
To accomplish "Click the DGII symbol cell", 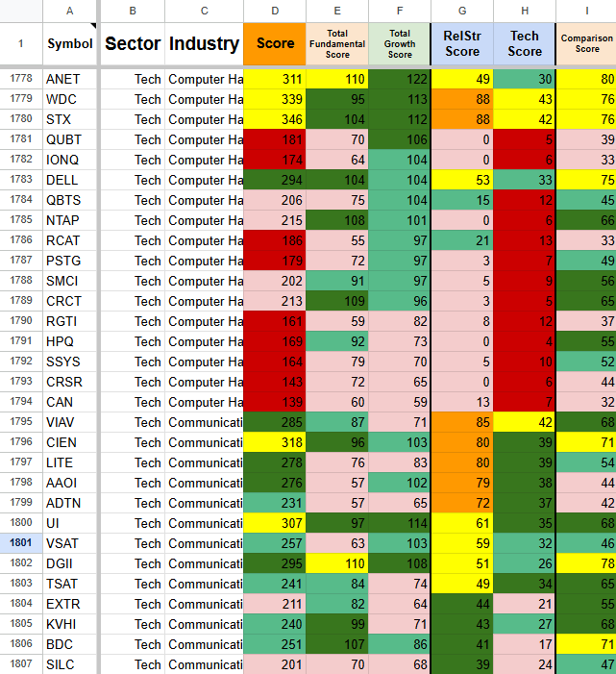I will pos(69,564).
